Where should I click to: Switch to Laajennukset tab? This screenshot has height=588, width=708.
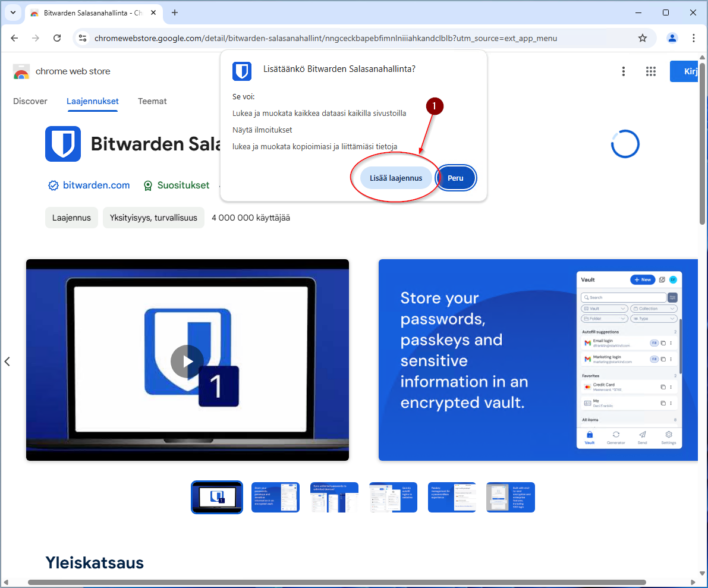pyautogui.click(x=93, y=101)
